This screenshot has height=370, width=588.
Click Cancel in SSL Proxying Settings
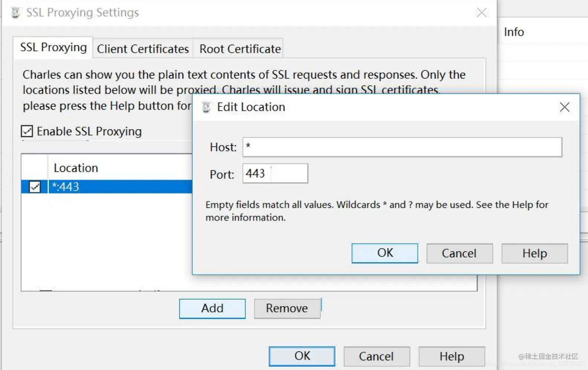pos(377,356)
